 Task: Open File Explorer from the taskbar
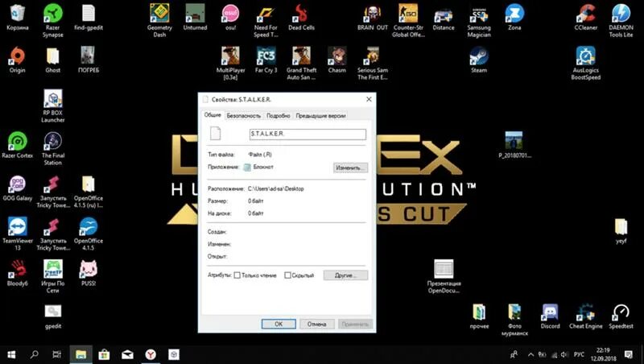tap(80, 354)
